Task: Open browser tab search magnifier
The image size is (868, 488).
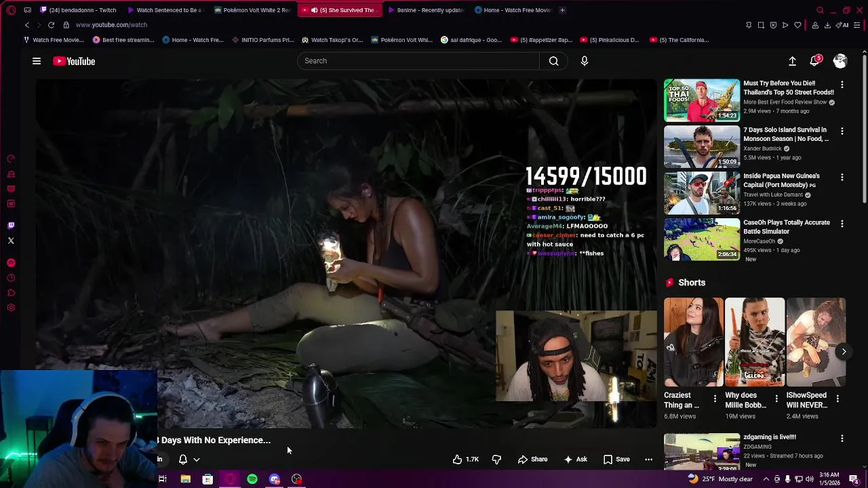Action: 820,10
